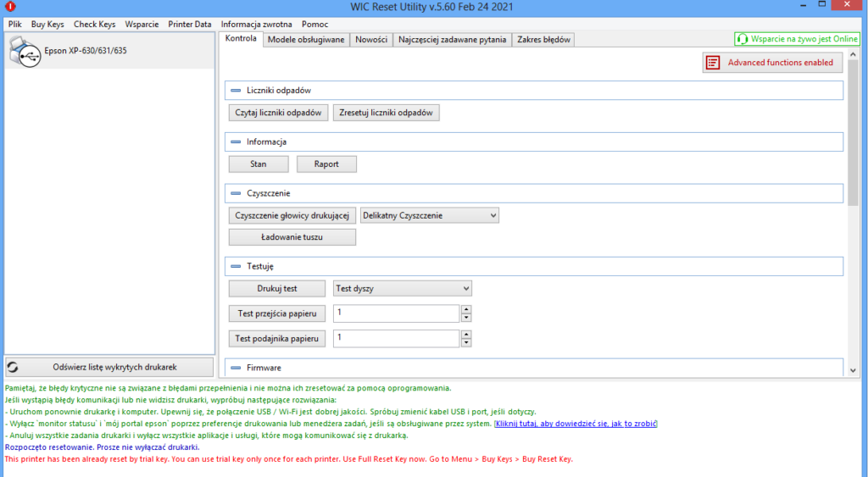Collapse the Informacja section
Viewport: 868px width, 477px height.
[x=236, y=141]
